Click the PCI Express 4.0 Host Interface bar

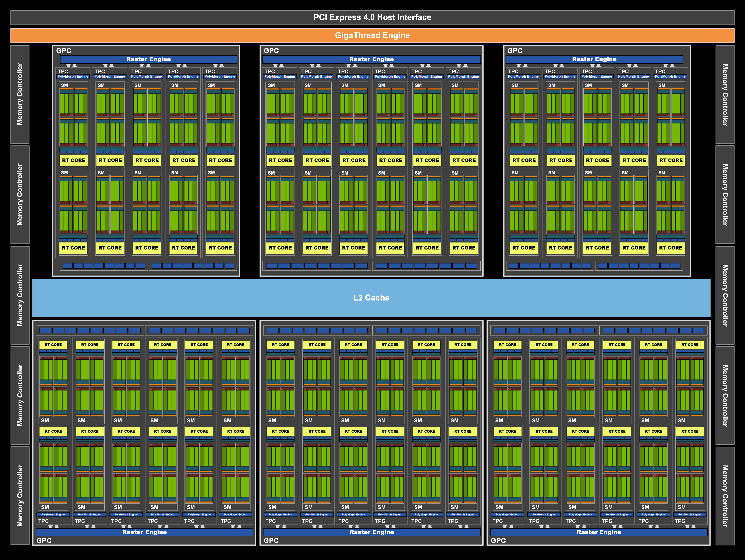click(x=372, y=17)
